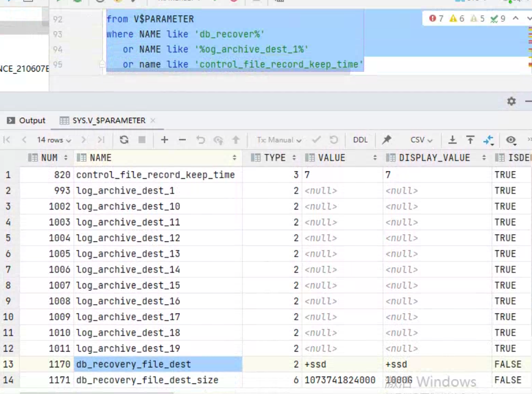Go to last page of results
This screenshot has width=532, height=394.
(101, 140)
